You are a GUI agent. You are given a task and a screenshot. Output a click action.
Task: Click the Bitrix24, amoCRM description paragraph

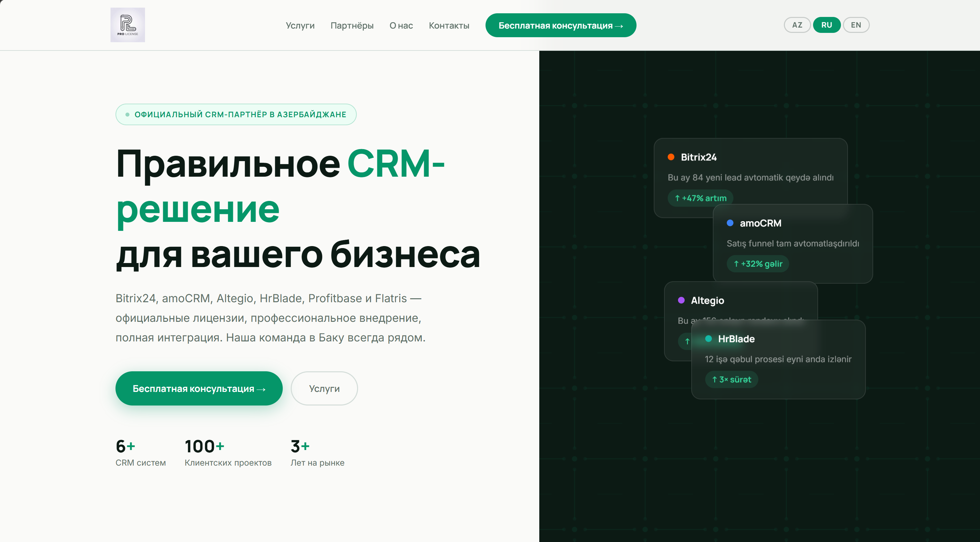pos(270,318)
